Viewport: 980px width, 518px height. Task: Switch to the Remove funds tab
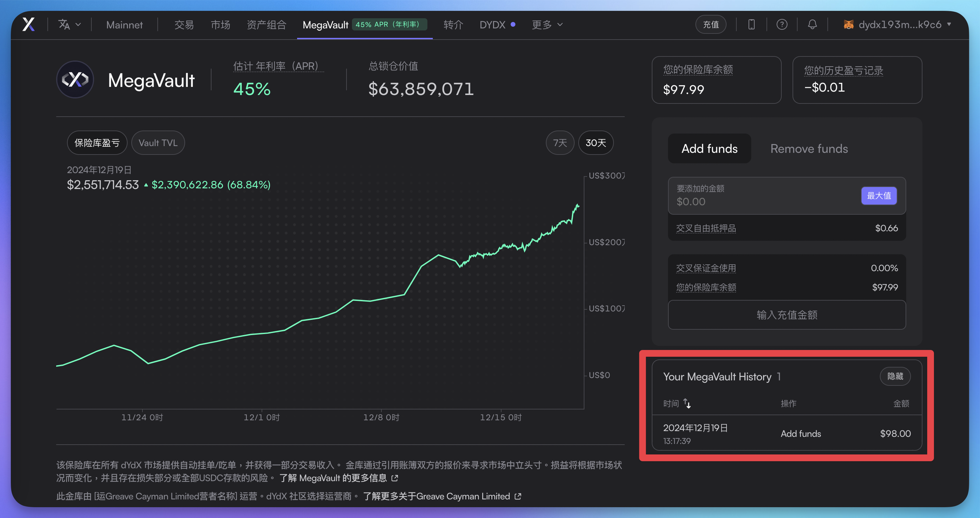(x=809, y=148)
